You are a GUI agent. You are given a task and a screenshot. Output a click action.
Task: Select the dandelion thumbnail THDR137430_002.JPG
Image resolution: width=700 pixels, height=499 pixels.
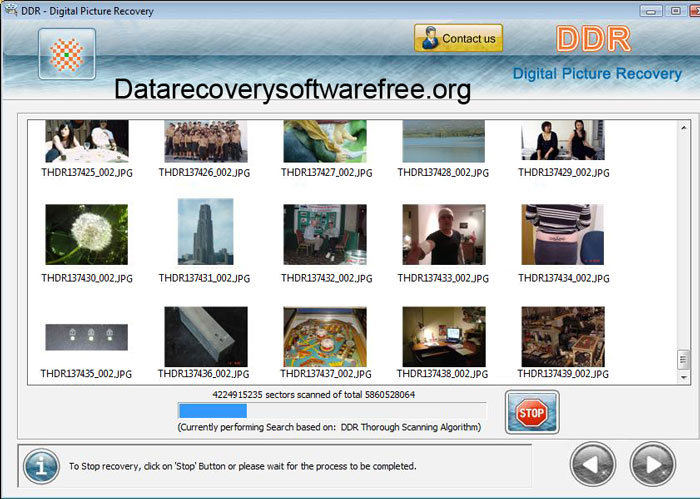(86, 235)
